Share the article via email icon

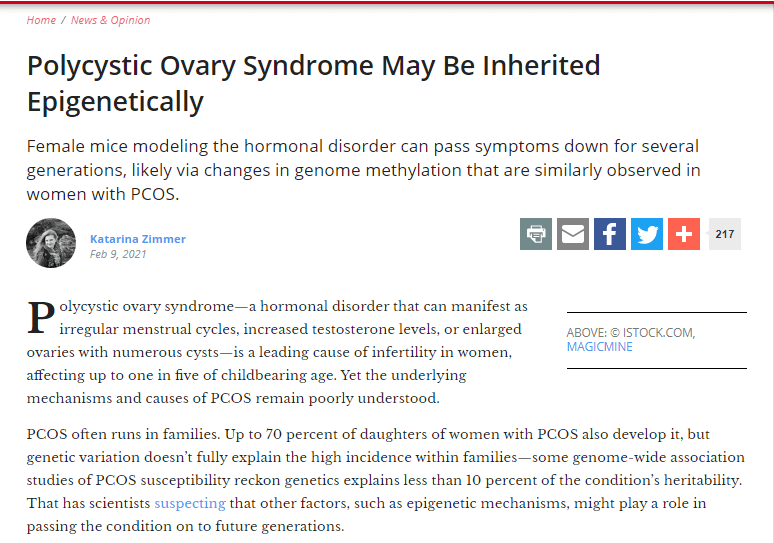pyautogui.click(x=573, y=234)
